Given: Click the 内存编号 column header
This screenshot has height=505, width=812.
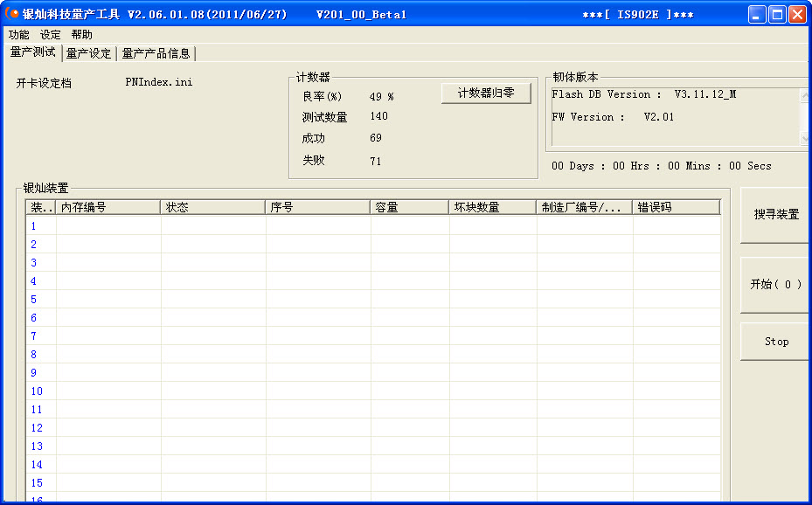Looking at the screenshot, I should tap(108, 207).
